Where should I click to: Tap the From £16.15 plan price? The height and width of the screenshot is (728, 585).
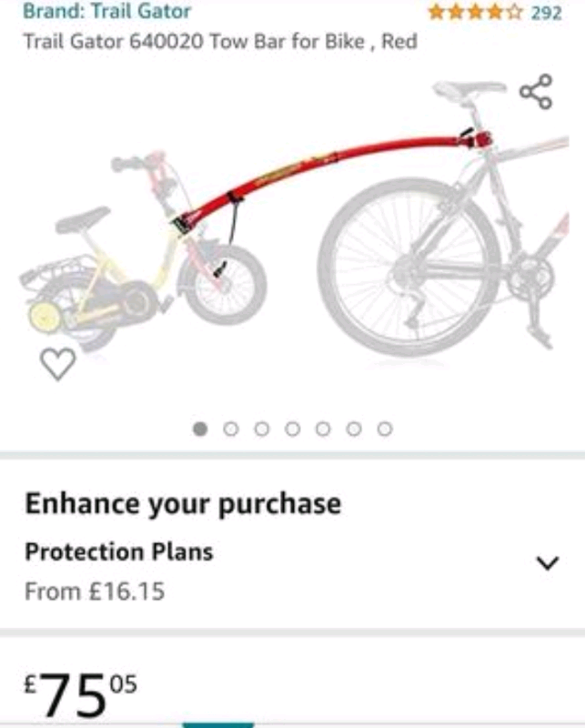click(x=95, y=591)
